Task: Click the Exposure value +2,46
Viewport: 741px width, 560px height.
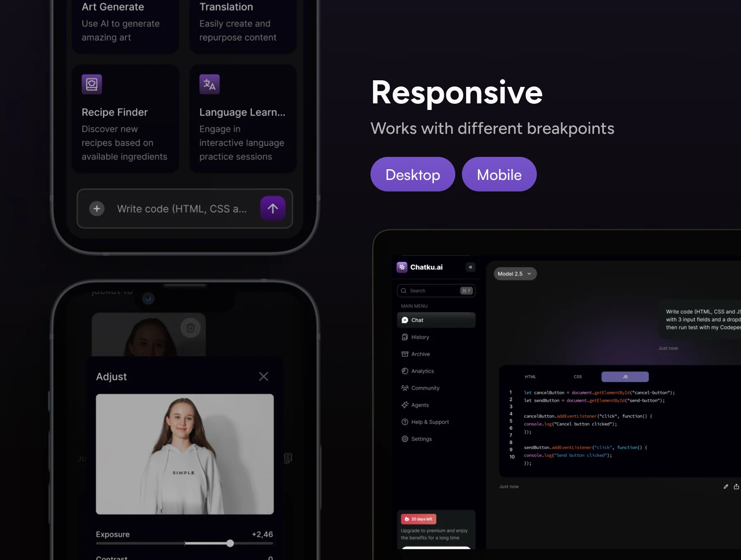Action: pos(262,534)
